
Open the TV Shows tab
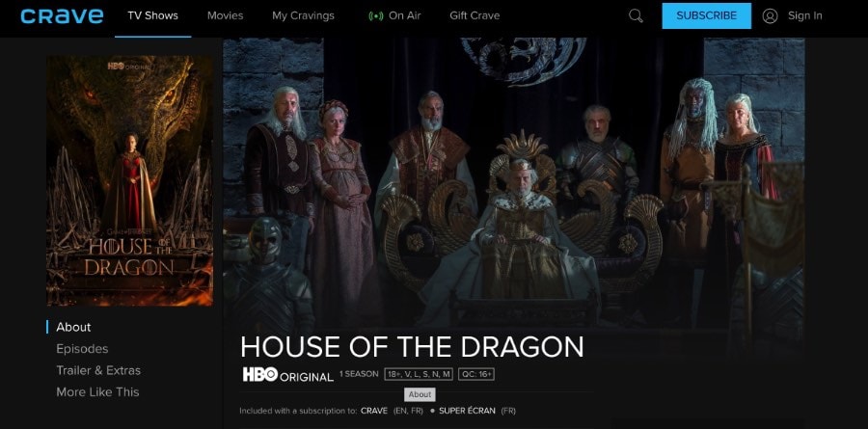[152, 15]
